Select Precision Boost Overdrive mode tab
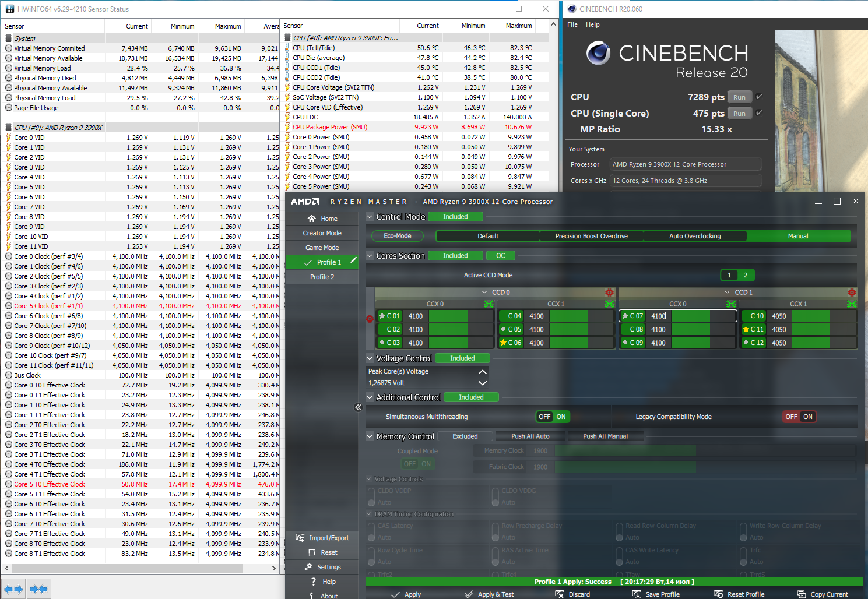Screen dimensions: 868x599 point(591,236)
